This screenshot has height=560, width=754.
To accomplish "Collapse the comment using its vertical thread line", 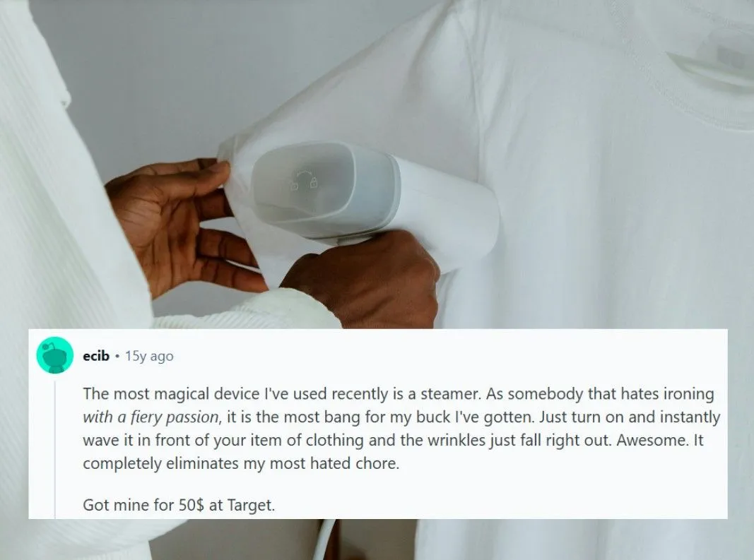I will [55, 449].
